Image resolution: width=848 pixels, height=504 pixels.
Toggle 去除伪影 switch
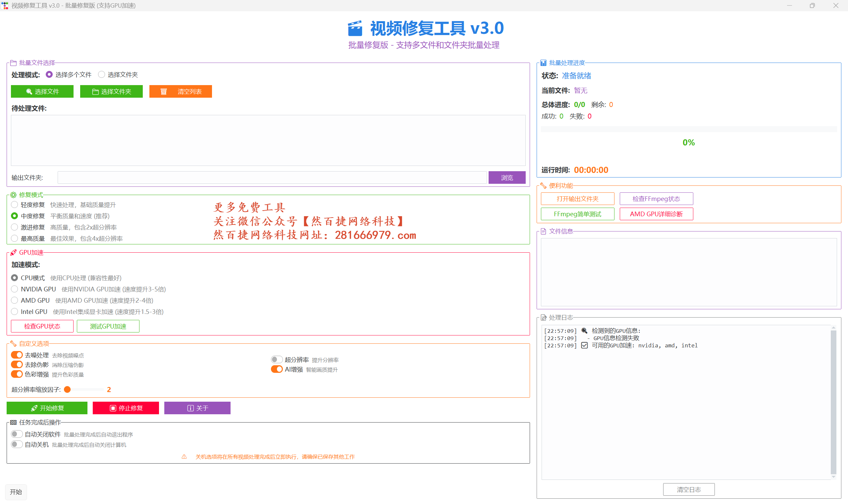(x=17, y=364)
